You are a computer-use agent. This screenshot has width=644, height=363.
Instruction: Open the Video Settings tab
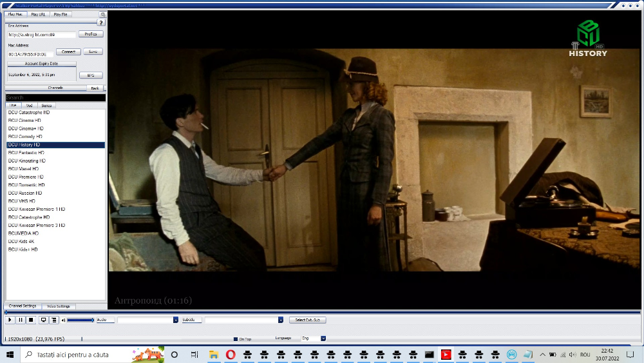[x=59, y=306]
